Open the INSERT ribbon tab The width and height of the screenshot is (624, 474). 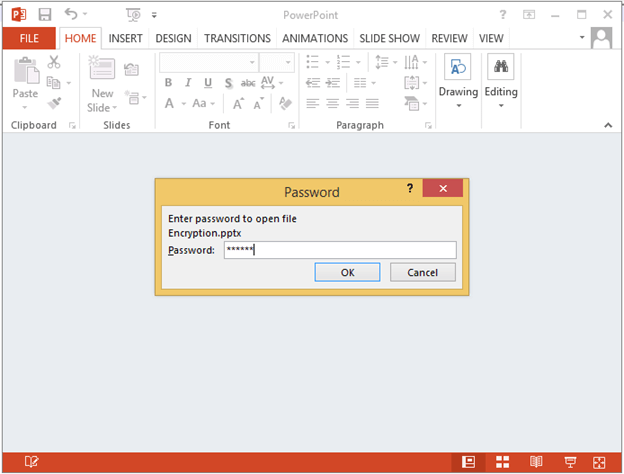click(125, 38)
